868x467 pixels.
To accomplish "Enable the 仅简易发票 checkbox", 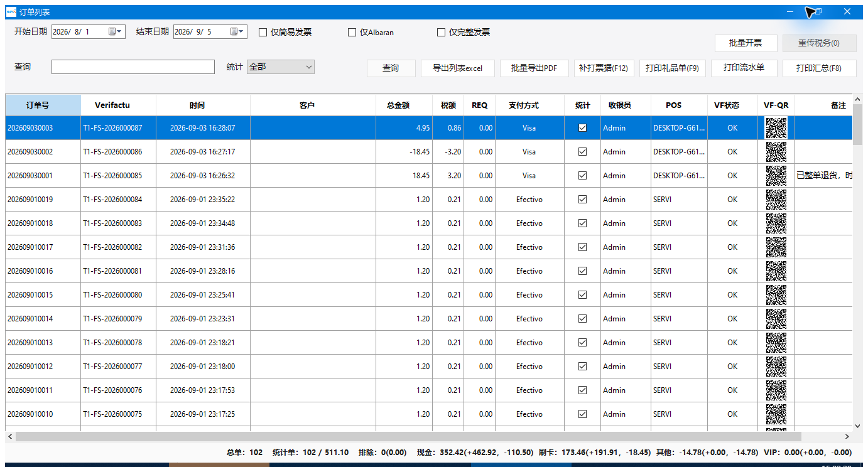I will (263, 32).
